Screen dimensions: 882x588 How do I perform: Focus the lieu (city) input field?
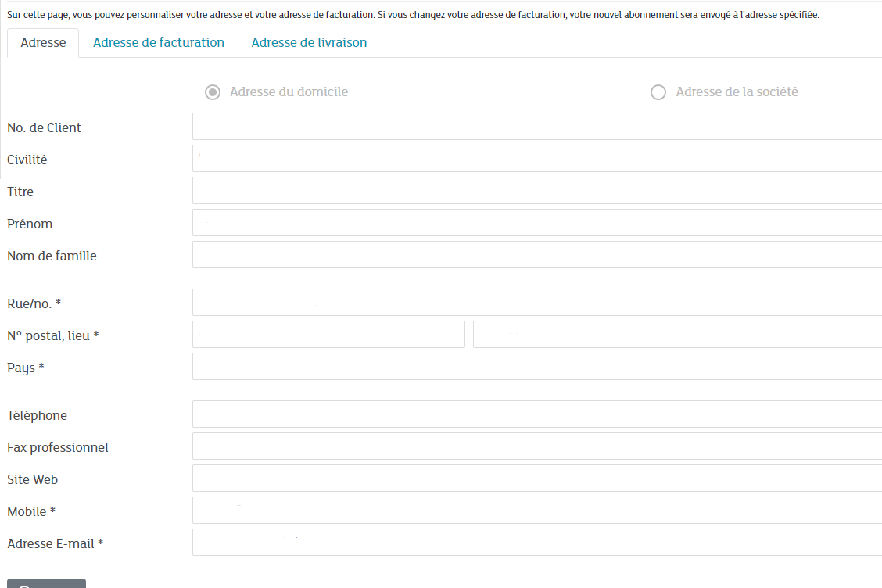tap(677, 334)
